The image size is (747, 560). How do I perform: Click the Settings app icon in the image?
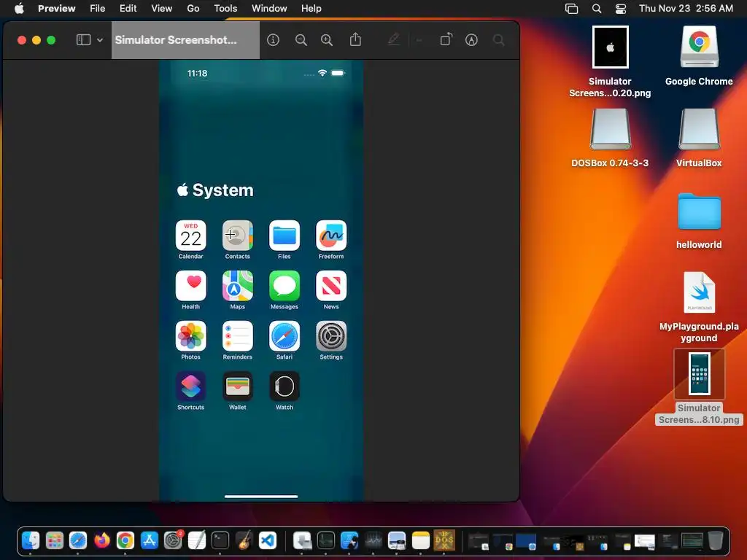pyautogui.click(x=331, y=336)
